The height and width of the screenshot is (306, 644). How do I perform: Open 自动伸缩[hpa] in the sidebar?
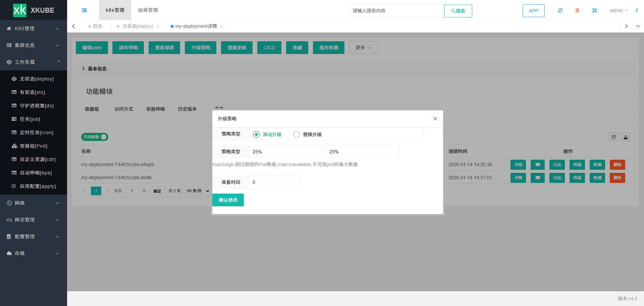[x=34, y=173]
